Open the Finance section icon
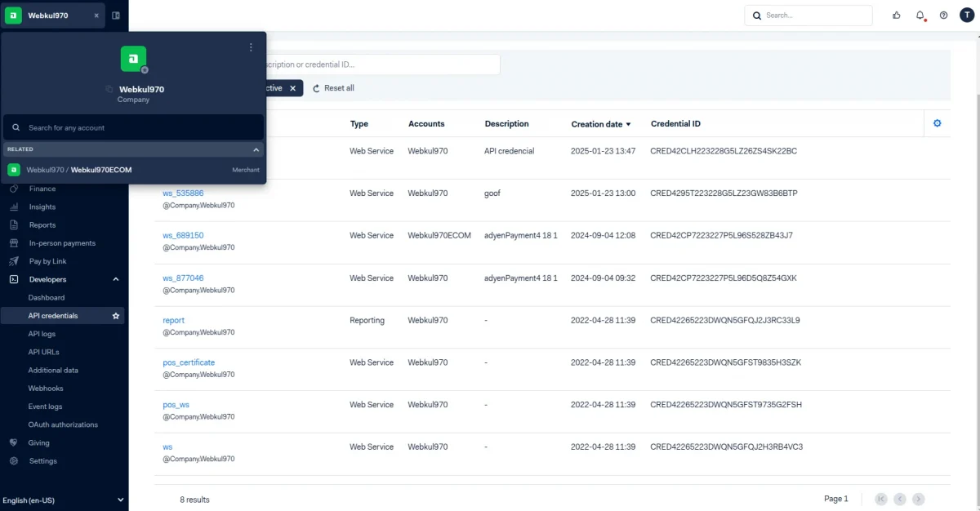 point(13,189)
